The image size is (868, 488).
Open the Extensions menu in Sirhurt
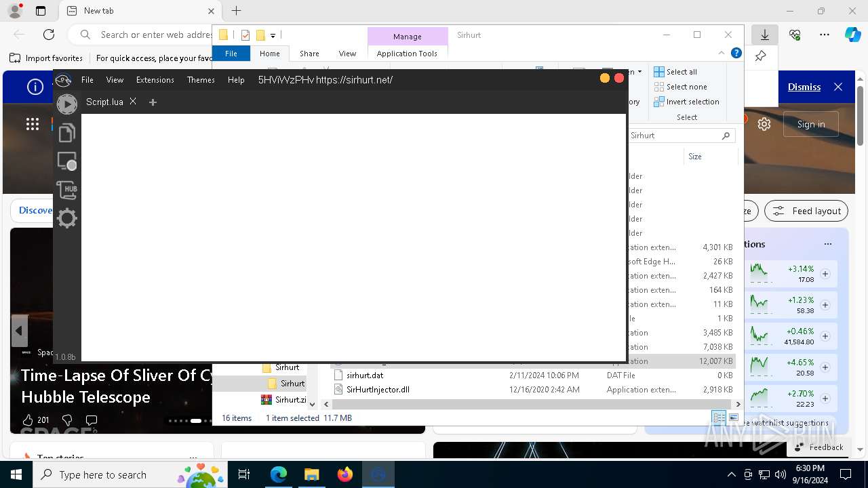pyautogui.click(x=155, y=80)
